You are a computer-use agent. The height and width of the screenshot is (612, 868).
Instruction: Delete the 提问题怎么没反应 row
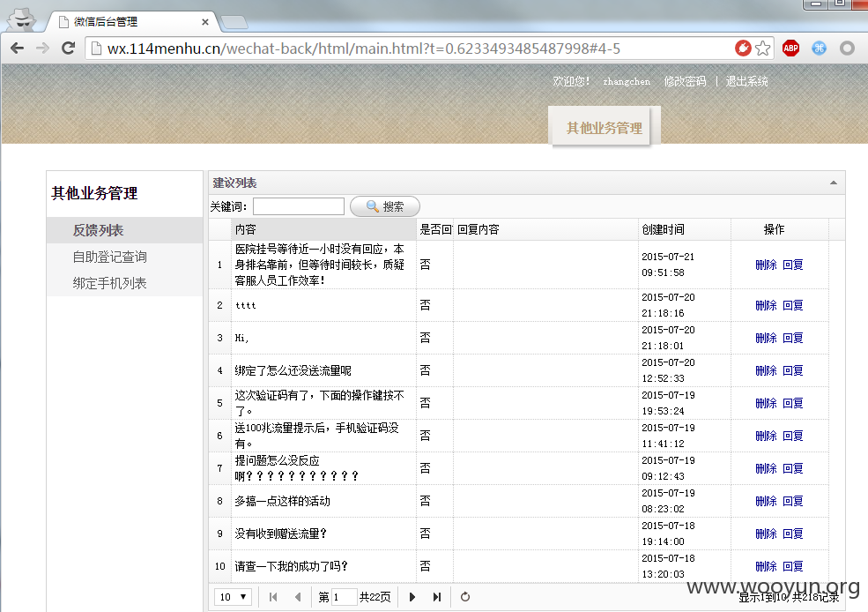click(x=766, y=468)
